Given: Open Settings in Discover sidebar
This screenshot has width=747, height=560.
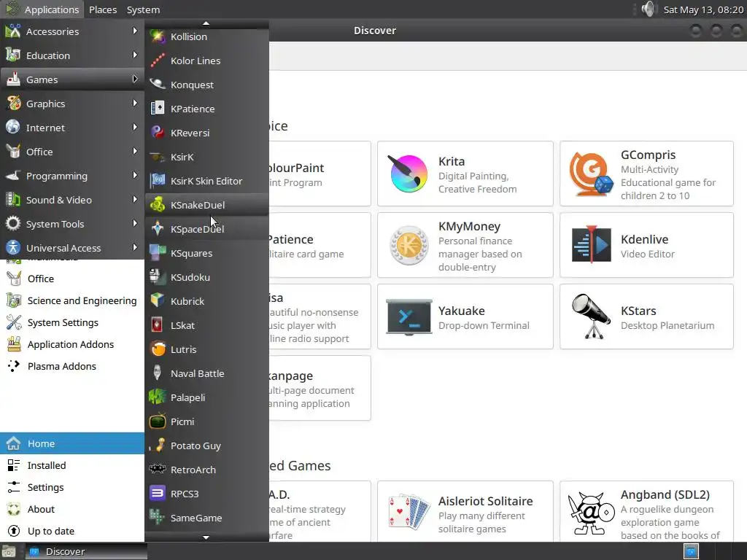Looking at the screenshot, I should click(72, 487).
